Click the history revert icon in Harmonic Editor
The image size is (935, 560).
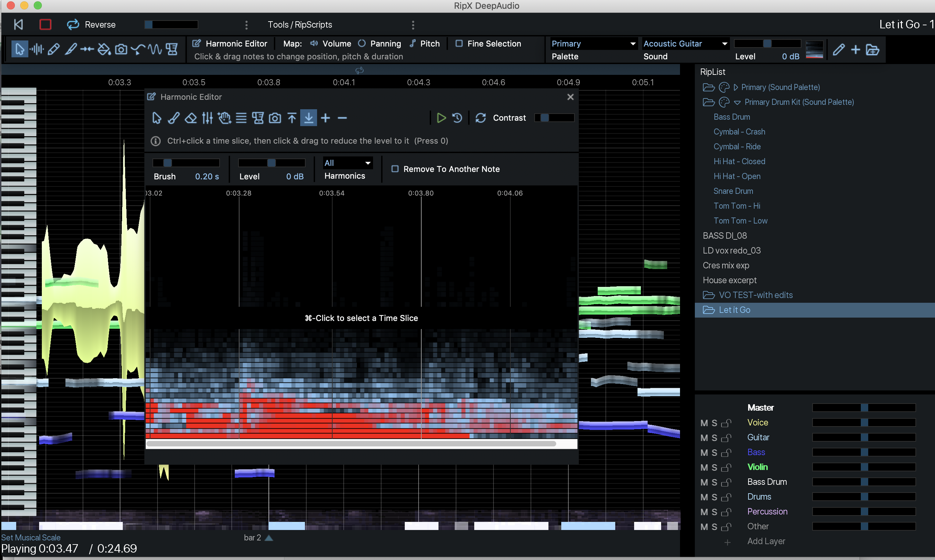coord(457,118)
